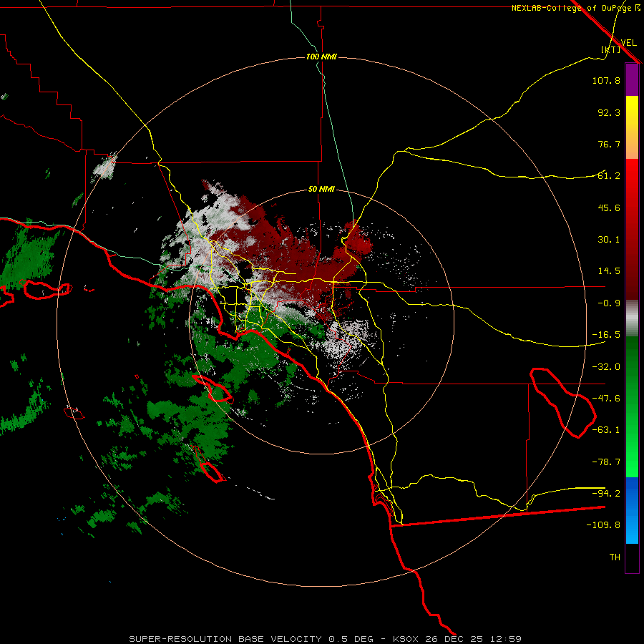Click the blue segment of the color bar
This screenshot has width=644, height=644.
(x=632, y=510)
